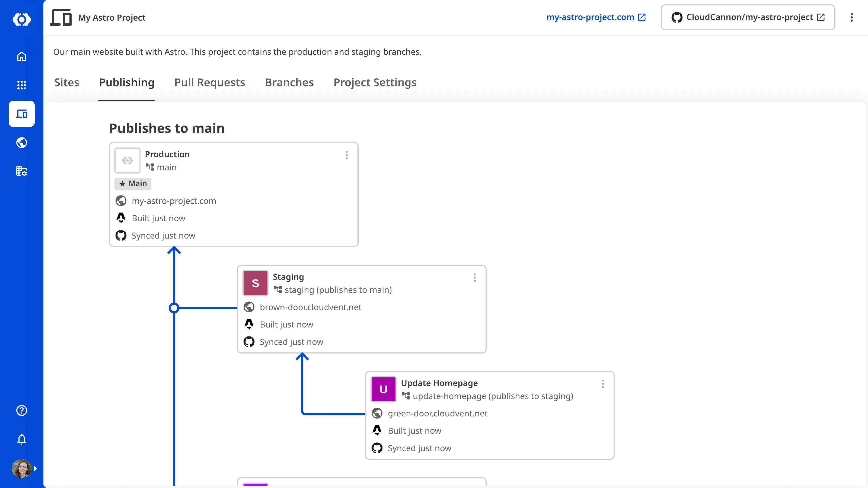Image resolution: width=868 pixels, height=488 pixels.
Task: Open the Project Settings tab
Action: click(x=375, y=82)
